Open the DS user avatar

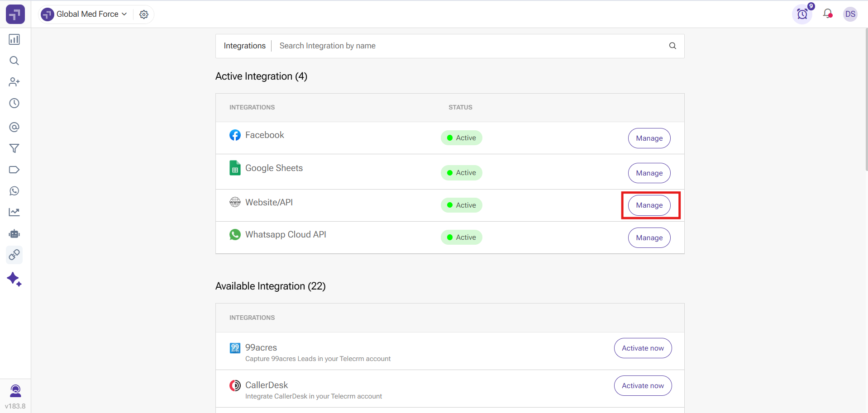point(850,14)
